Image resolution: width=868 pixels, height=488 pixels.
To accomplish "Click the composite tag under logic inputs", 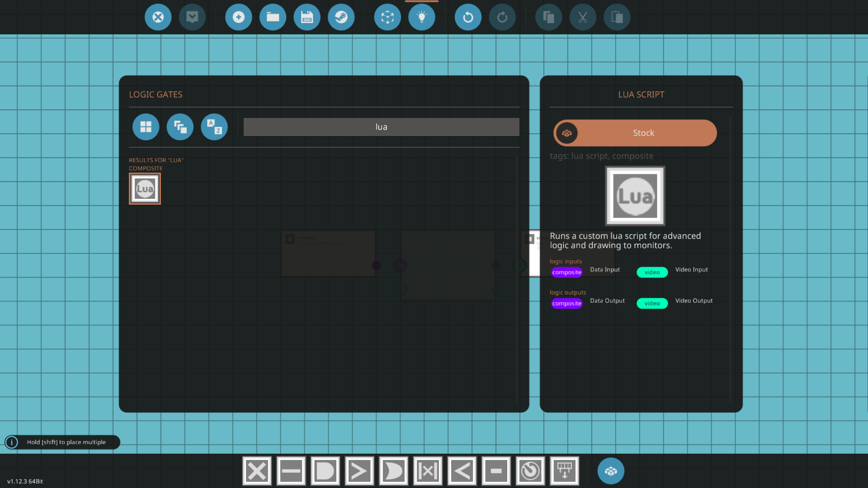I will [x=566, y=272].
